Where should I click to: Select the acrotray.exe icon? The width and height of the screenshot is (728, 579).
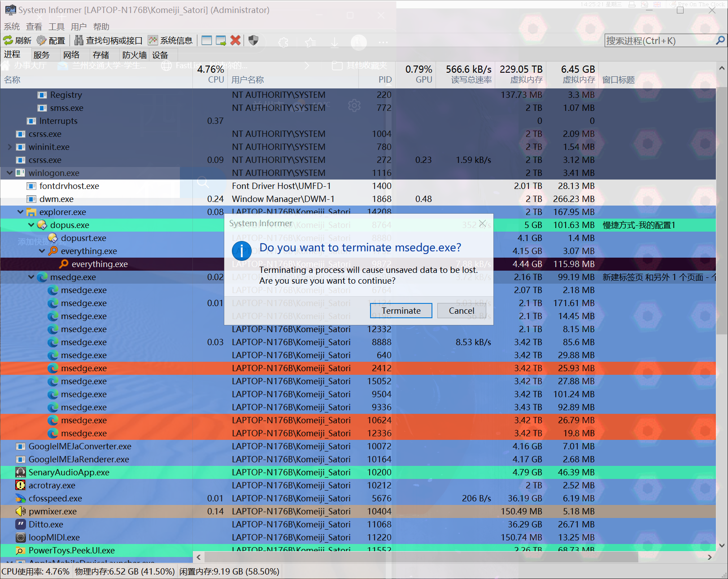[21, 485]
